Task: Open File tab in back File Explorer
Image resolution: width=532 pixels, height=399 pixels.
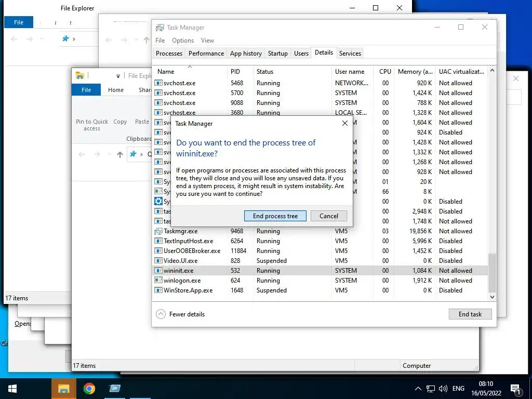Action: pos(19,22)
